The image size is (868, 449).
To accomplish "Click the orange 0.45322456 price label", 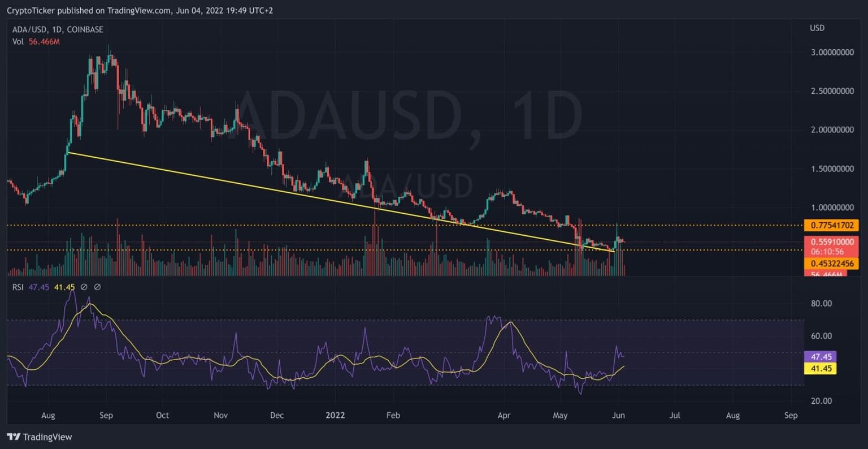I will [831, 264].
